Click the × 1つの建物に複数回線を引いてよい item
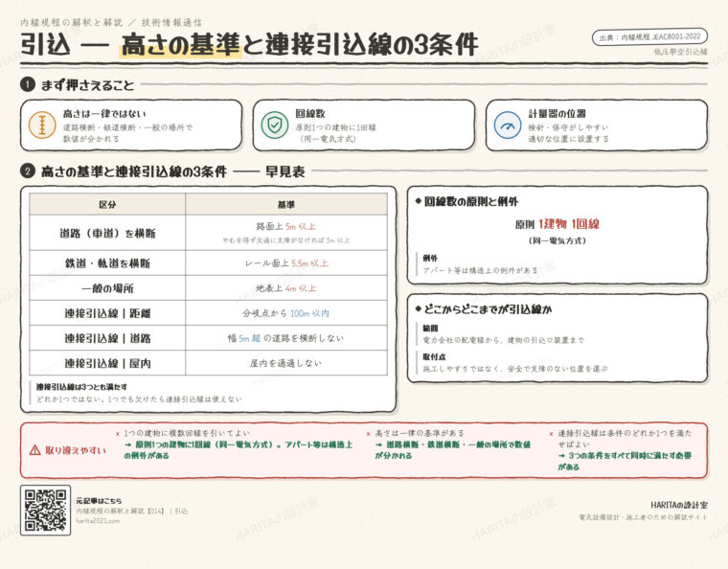The height and width of the screenshot is (569, 728). tap(182, 433)
